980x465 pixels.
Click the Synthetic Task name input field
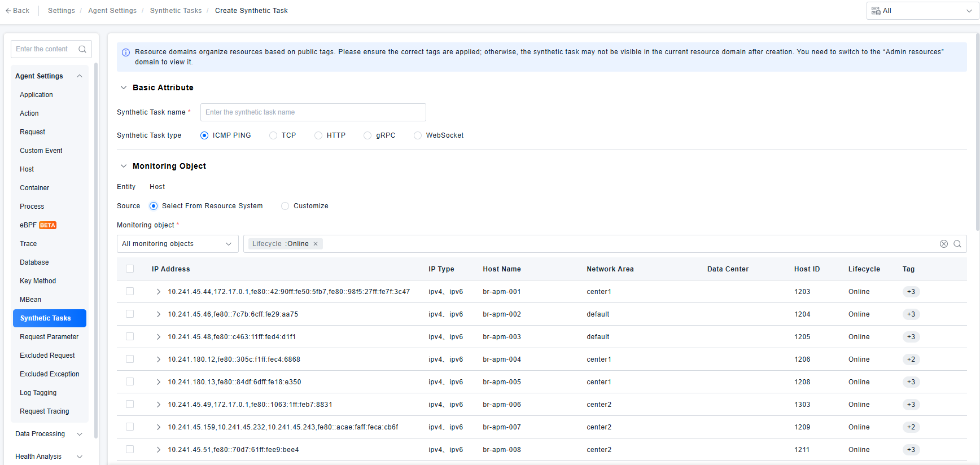coord(313,112)
